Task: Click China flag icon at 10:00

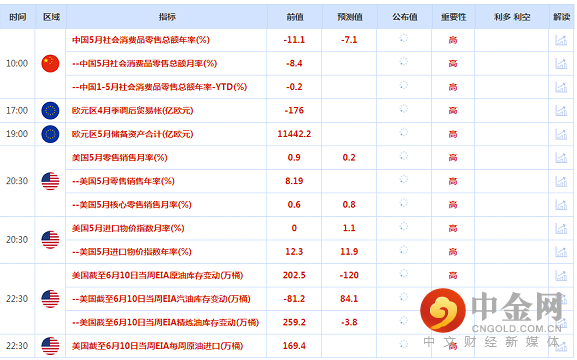Action: pos(50,63)
